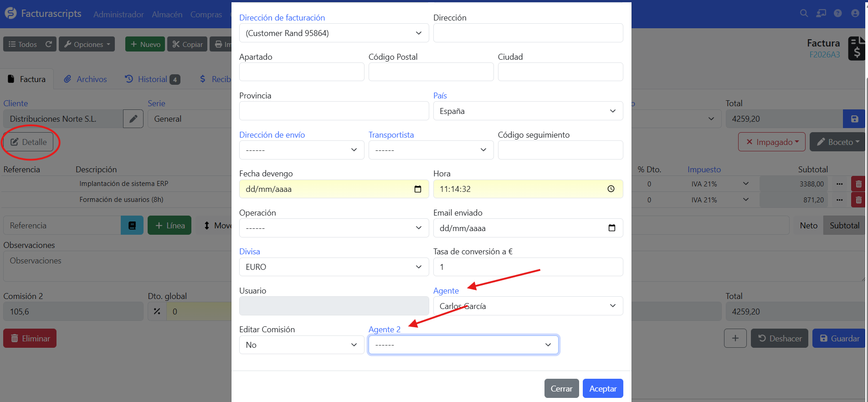Click the Apartado input field
Image resolution: width=868 pixels, height=402 pixels.
point(302,72)
